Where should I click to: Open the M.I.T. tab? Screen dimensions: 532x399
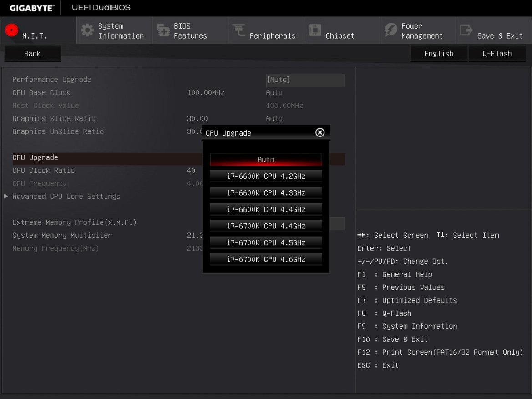point(38,30)
